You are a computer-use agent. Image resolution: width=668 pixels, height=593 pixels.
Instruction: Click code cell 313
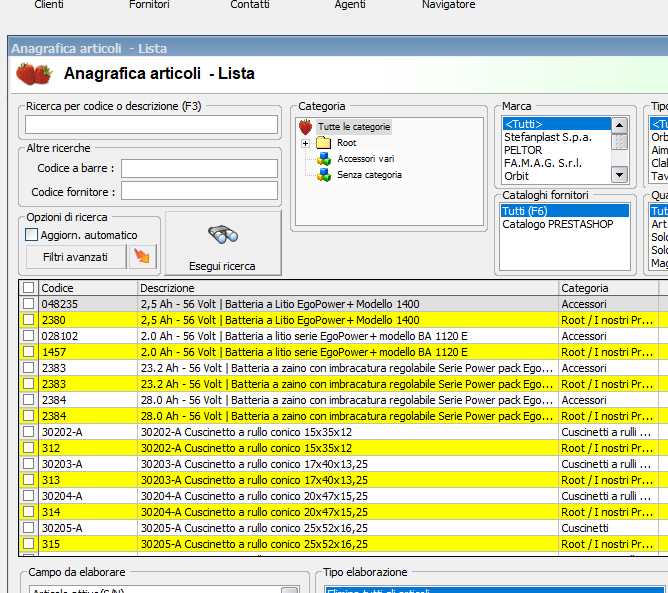88,480
